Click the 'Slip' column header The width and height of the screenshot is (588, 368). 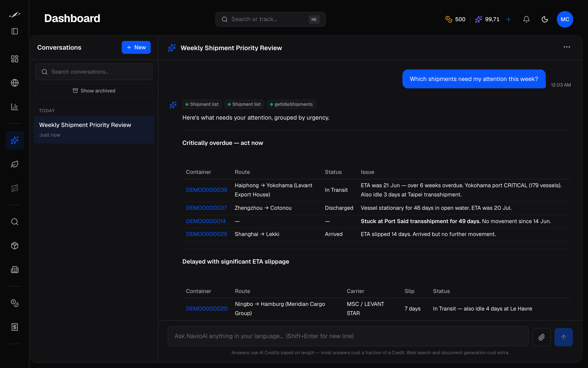point(409,291)
